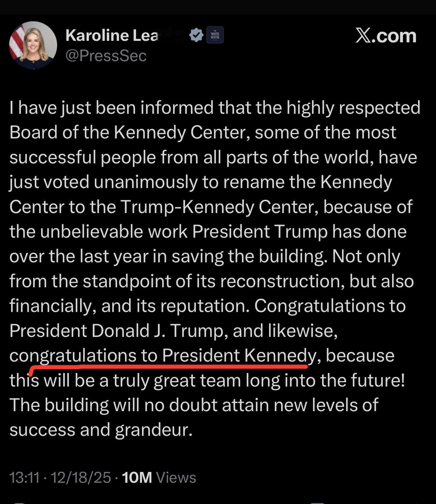
Task: Open the Karoline Lea display name
Action: [112, 35]
